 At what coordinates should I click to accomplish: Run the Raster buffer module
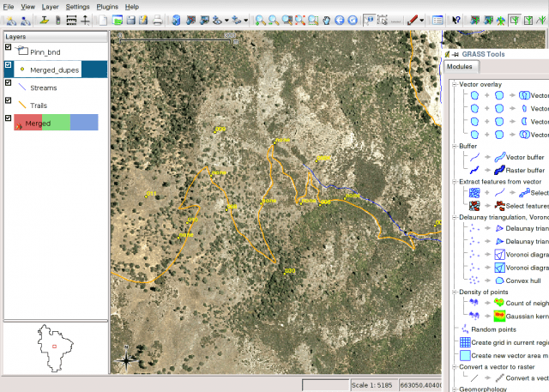[x=528, y=171]
